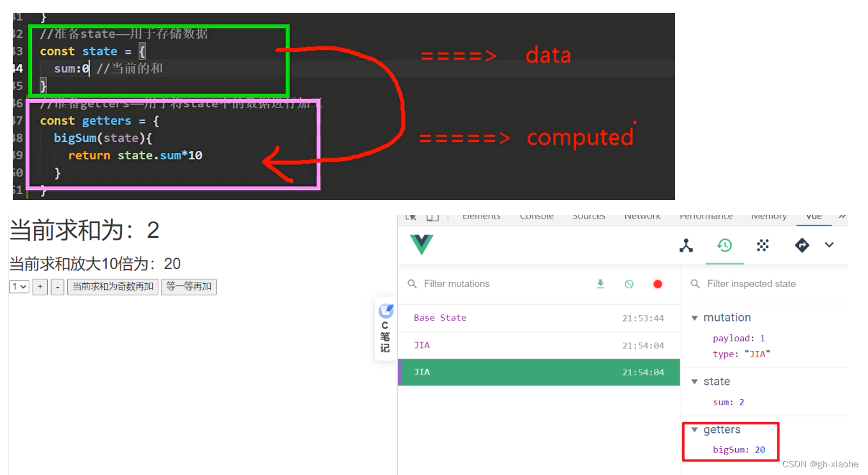The height and width of the screenshot is (475, 868).
Task: Click magnifier icon beside Filter mutations
Action: (412, 284)
